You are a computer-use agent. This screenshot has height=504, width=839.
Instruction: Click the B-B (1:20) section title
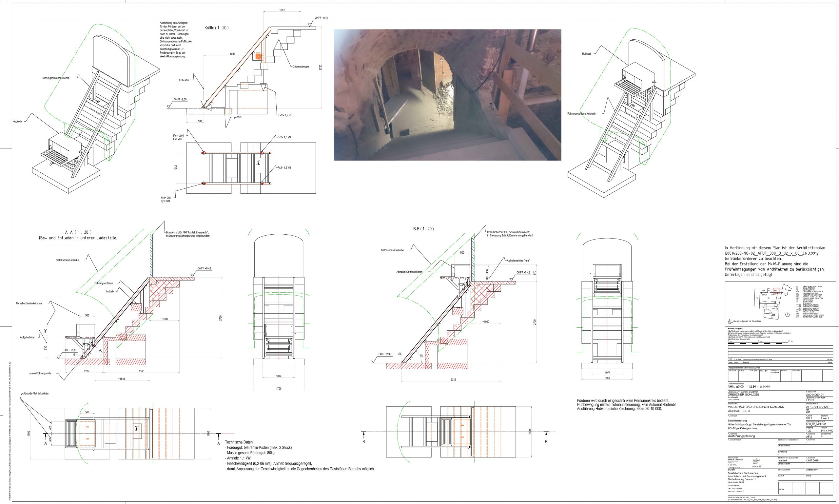(423, 229)
